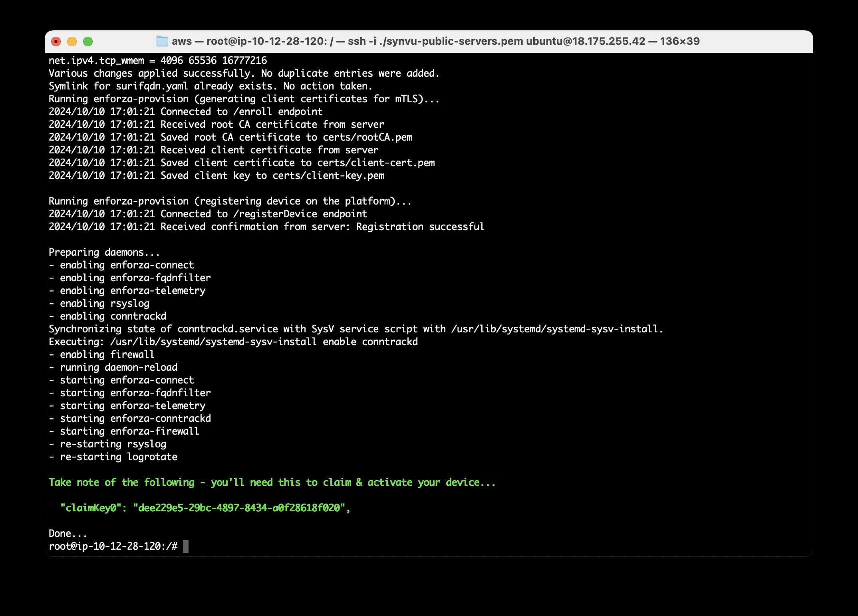
Task: Click the red close window button
Action: pyautogui.click(x=56, y=42)
